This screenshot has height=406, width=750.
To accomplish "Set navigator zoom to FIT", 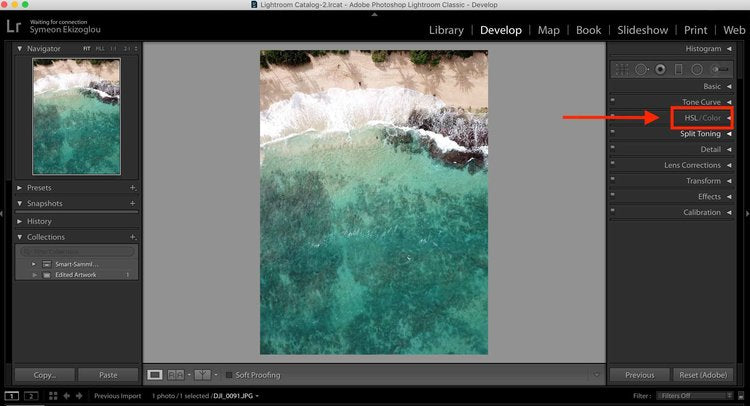I will [x=87, y=49].
